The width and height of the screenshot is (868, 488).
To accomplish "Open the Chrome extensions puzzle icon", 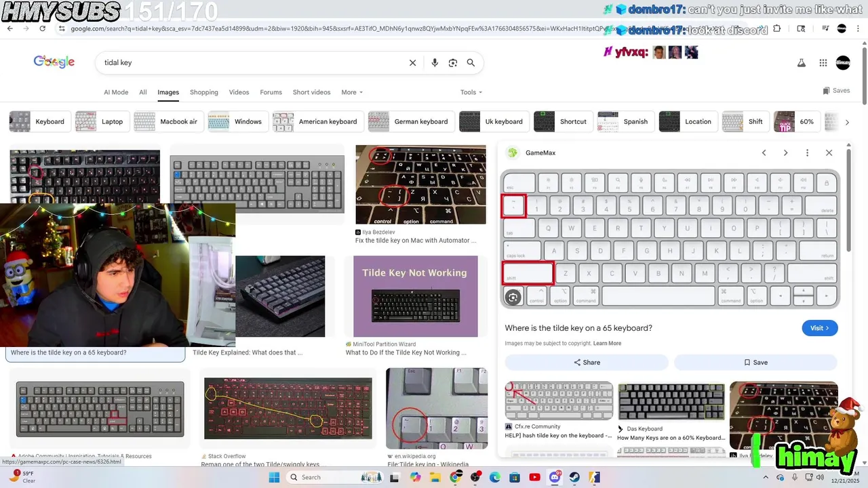I will pyautogui.click(x=777, y=28).
